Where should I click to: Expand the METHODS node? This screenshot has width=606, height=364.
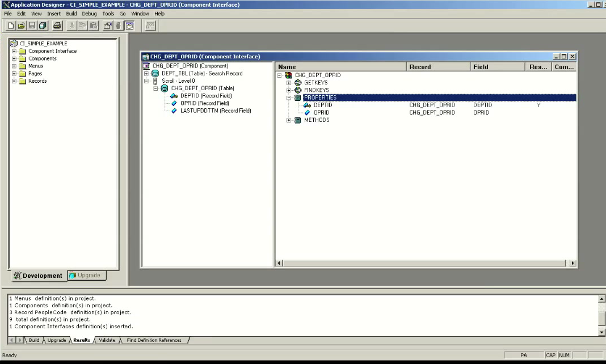289,120
